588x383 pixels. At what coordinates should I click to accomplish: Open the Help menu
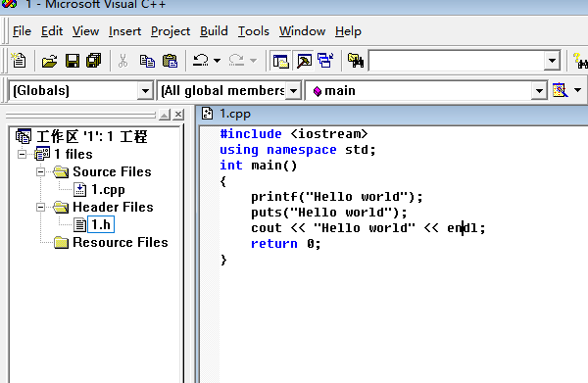[348, 31]
